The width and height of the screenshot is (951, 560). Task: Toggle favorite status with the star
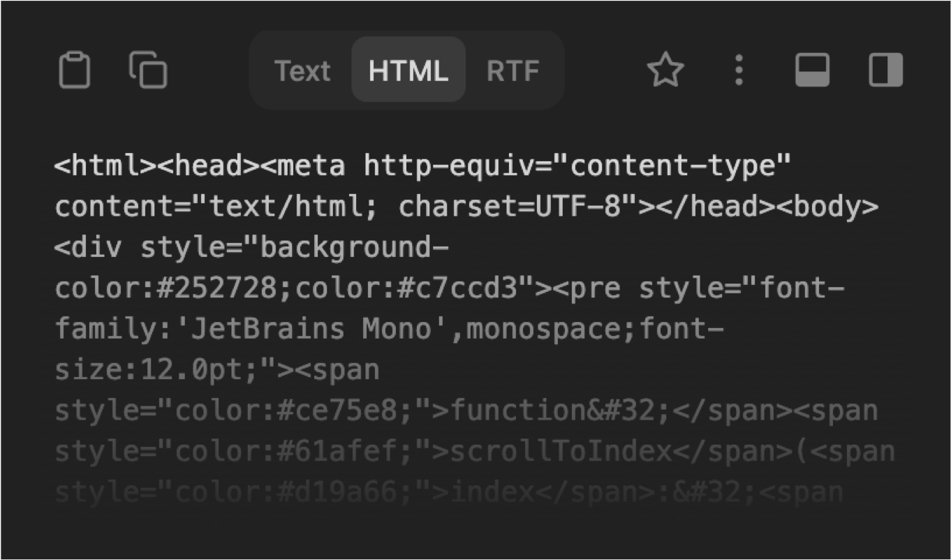[x=666, y=70]
